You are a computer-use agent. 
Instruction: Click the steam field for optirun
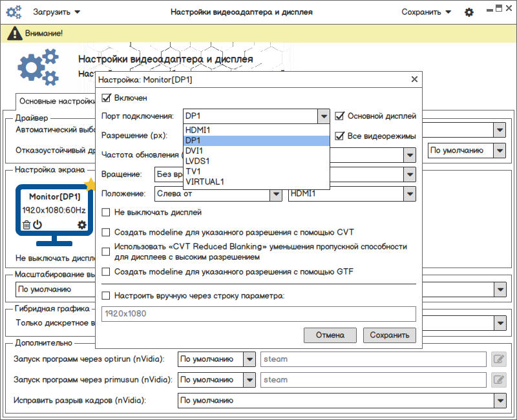pos(373,359)
